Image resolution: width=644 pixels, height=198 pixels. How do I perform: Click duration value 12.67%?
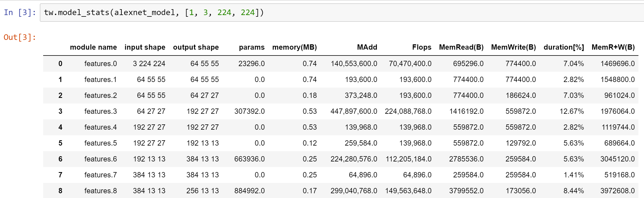point(572,111)
